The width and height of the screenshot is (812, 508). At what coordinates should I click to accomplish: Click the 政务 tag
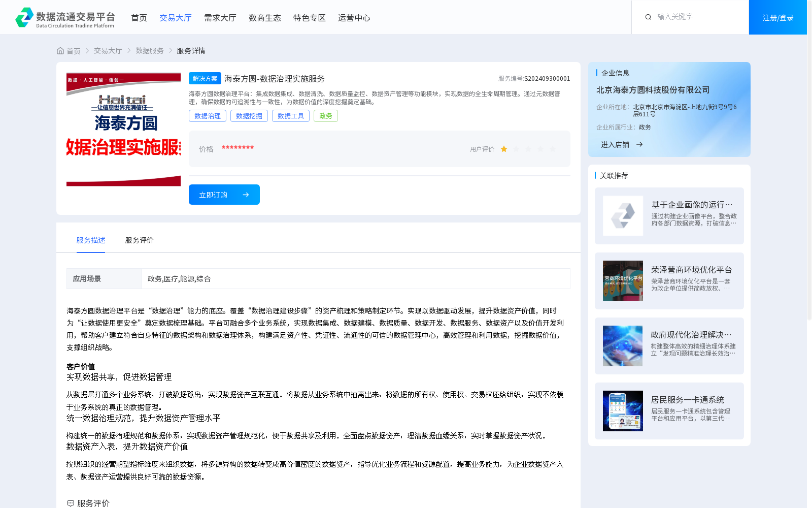click(x=326, y=116)
